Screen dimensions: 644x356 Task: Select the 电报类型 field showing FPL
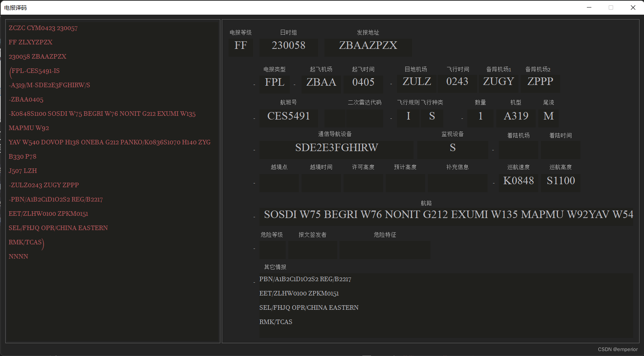point(274,83)
